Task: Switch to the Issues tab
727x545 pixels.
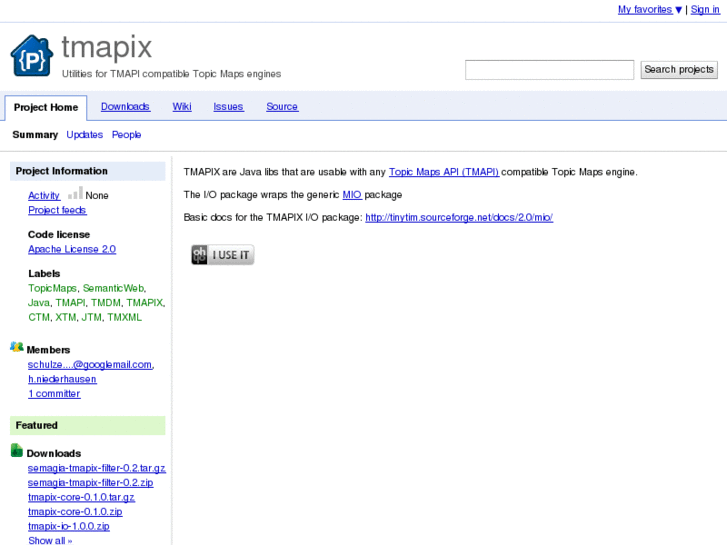Action: [228, 107]
